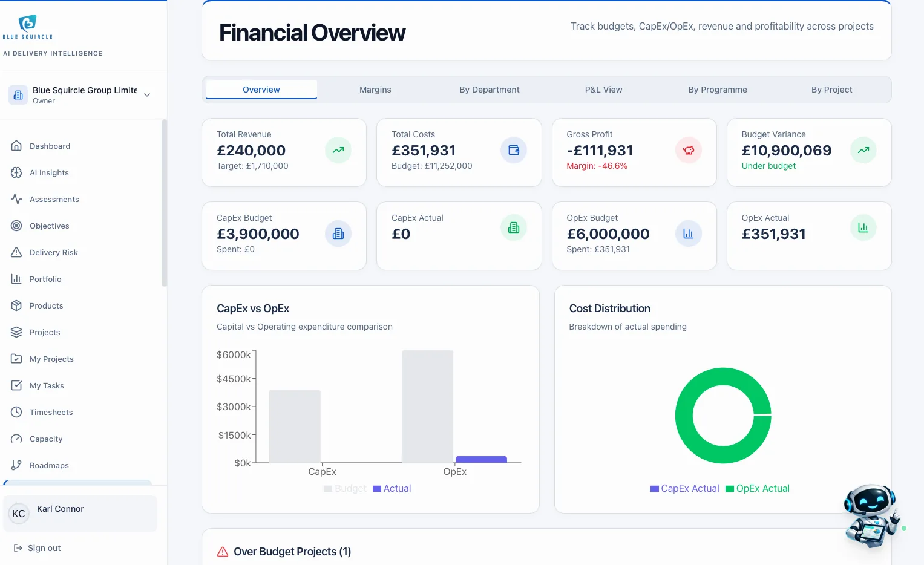Click the Total Costs wallet icon

coord(514,150)
